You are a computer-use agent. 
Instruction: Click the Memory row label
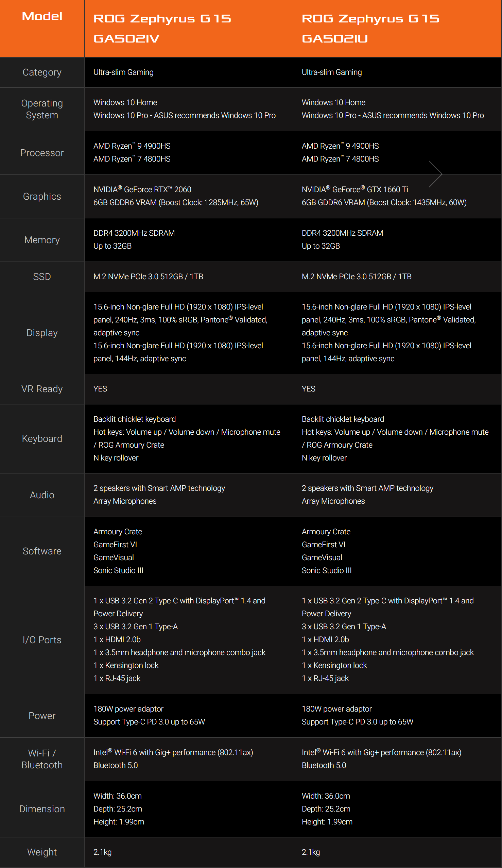coord(42,240)
